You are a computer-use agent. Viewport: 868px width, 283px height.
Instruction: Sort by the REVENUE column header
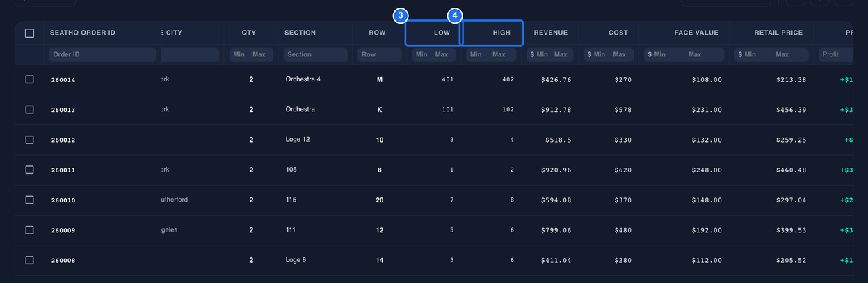pyautogui.click(x=551, y=33)
